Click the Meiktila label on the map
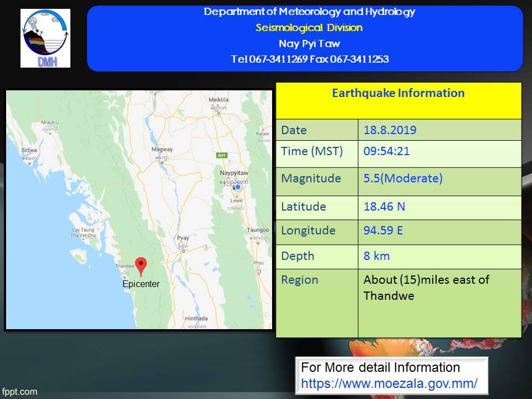This screenshot has height=399, width=532. pos(219,100)
